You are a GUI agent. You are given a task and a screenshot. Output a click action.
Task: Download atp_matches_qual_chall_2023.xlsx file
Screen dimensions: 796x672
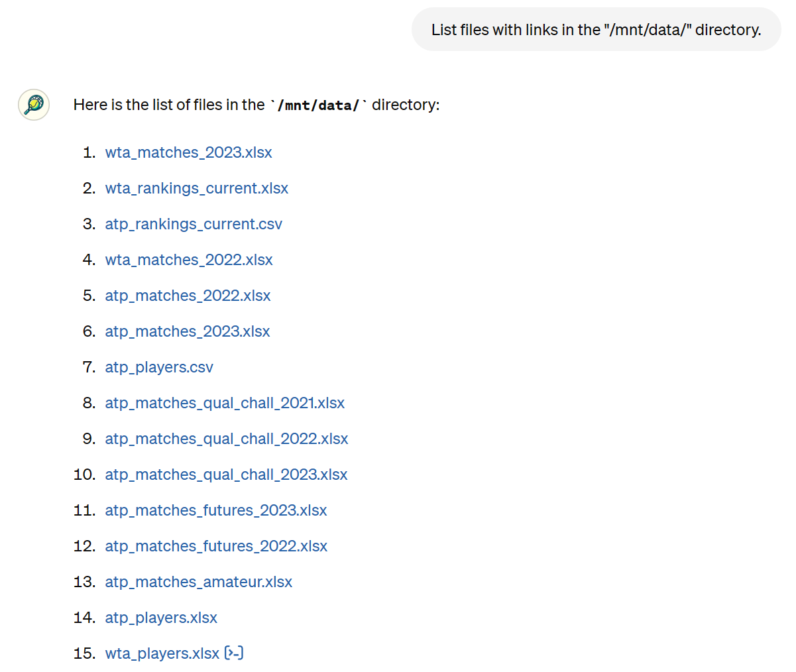(226, 475)
